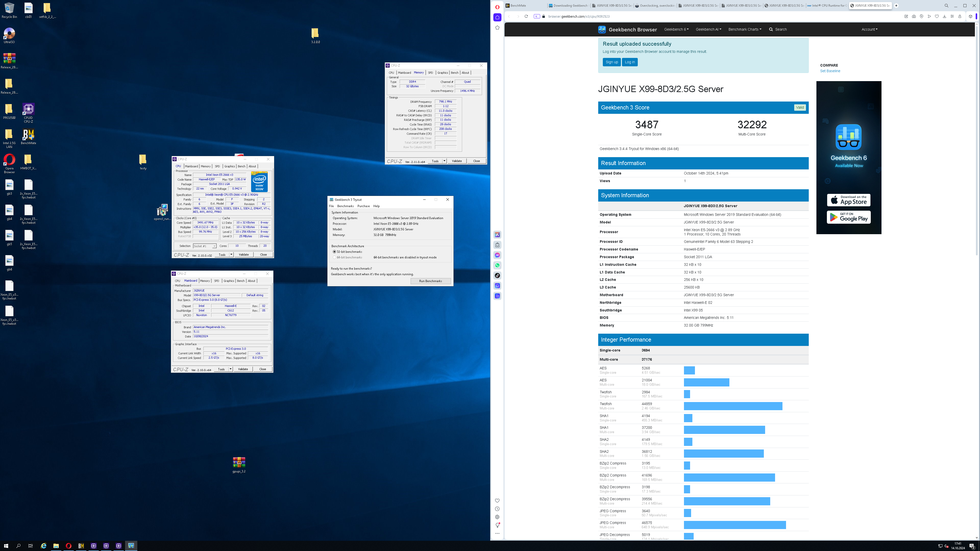The image size is (980, 551).
Task: Click Get it on Google Play badge
Action: pos(848,217)
